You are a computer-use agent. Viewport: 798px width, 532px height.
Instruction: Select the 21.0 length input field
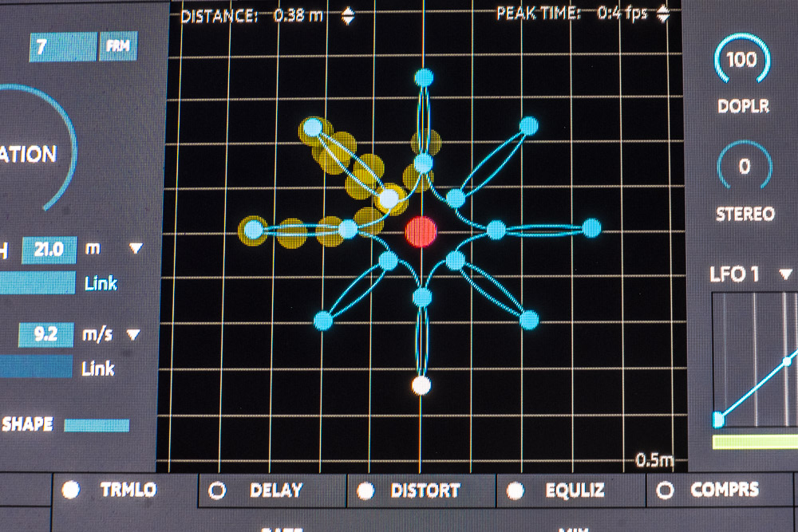[49, 250]
